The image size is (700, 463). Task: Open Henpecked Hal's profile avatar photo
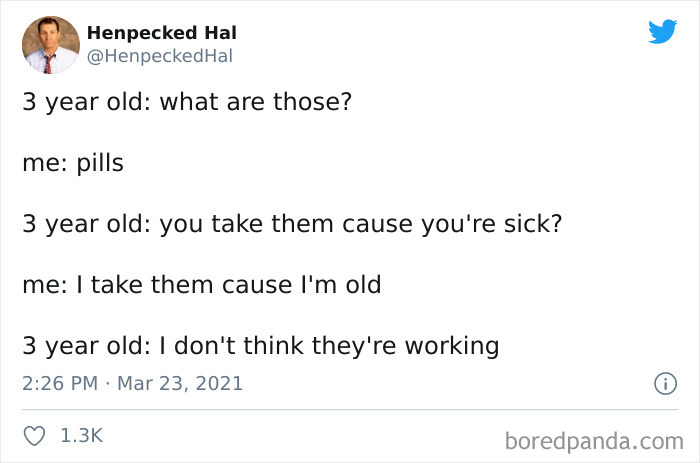tap(50, 45)
